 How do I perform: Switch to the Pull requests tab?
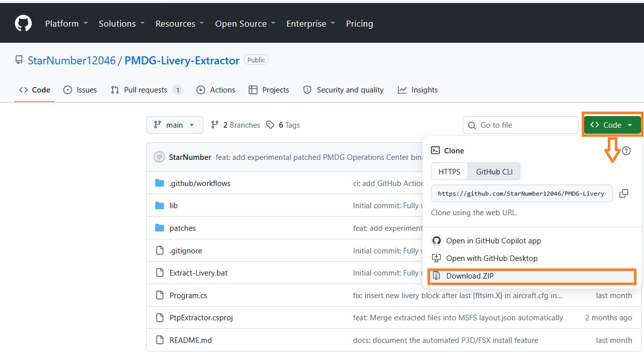tap(147, 90)
